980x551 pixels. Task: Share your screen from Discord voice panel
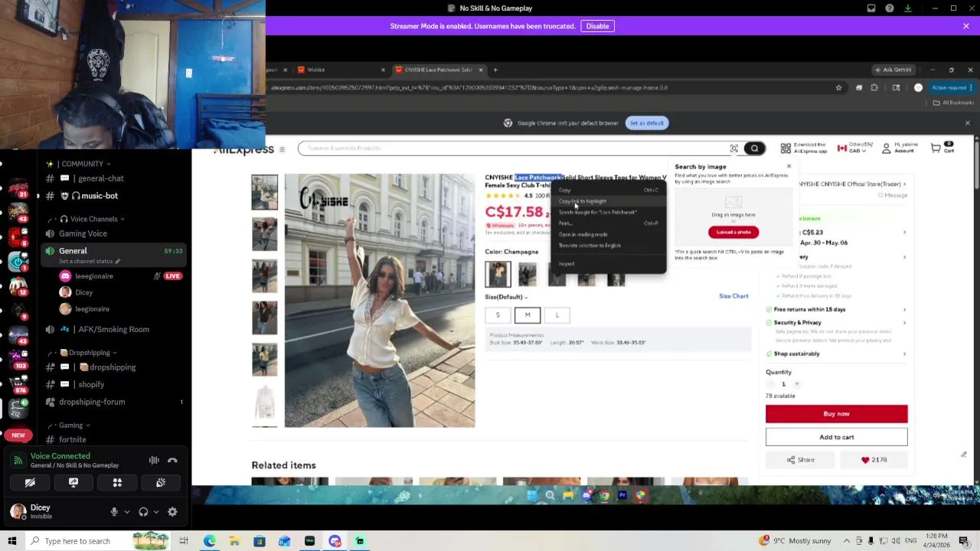pyautogui.click(x=73, y=483)
